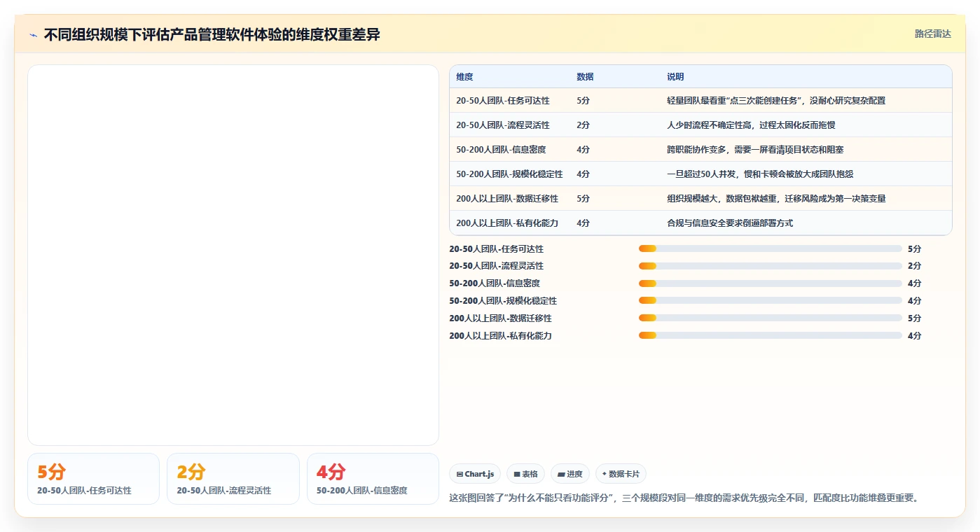Click 5分 score in table's 数据迁移性 row

pos(583,199)
